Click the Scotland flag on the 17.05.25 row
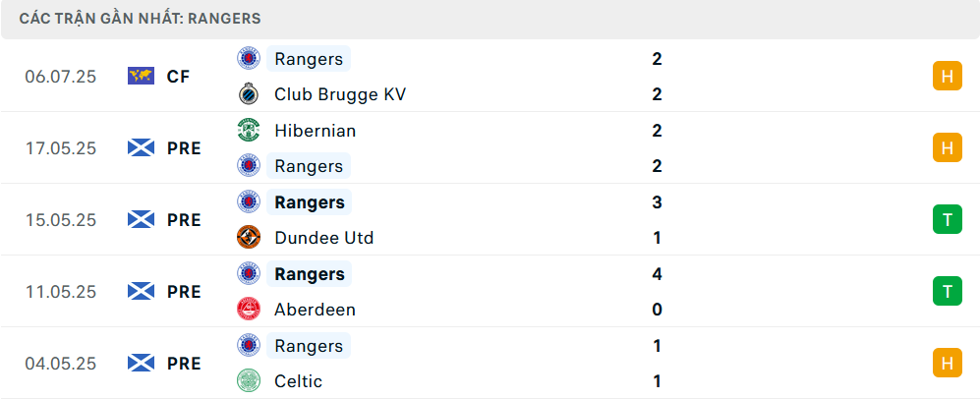Image resolution: width=980 pixels, height=399 pixels. (x=141, y=148)
